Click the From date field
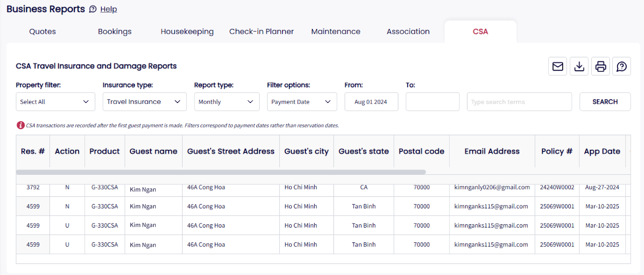 point(371,102)
